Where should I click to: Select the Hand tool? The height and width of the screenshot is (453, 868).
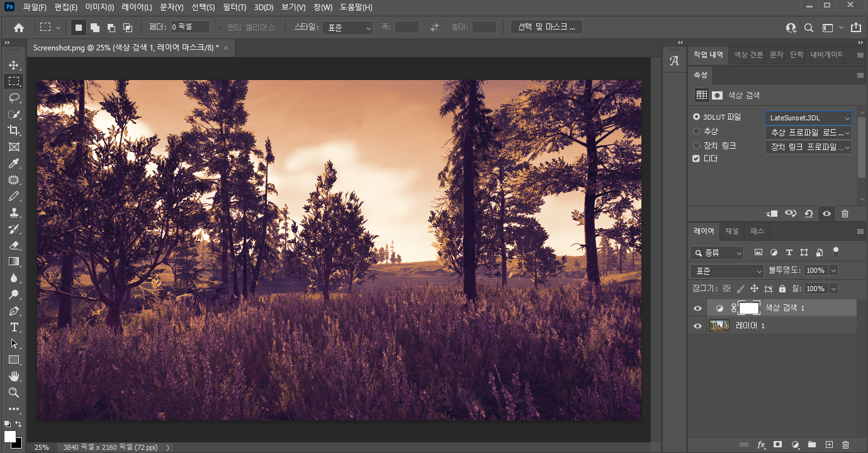pos(14,376)
